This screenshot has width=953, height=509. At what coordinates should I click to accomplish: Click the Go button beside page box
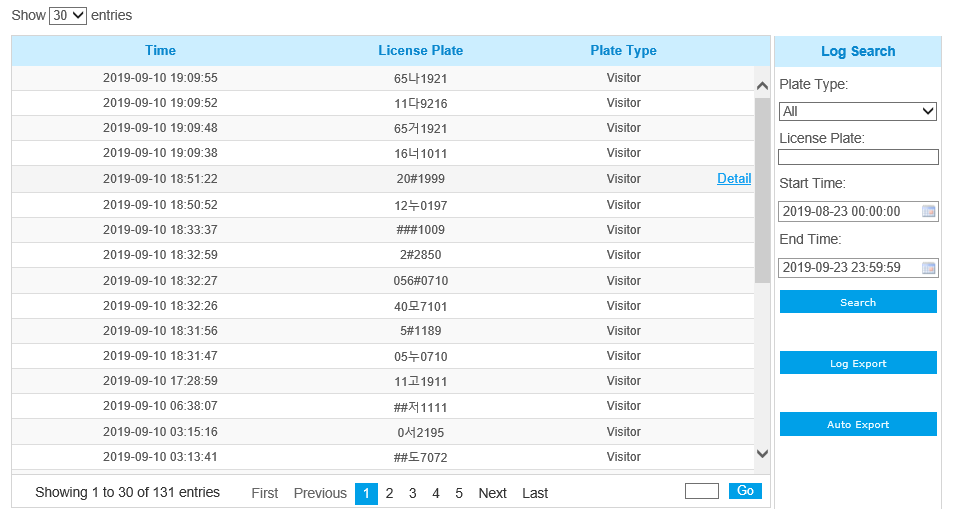[745, 491]
